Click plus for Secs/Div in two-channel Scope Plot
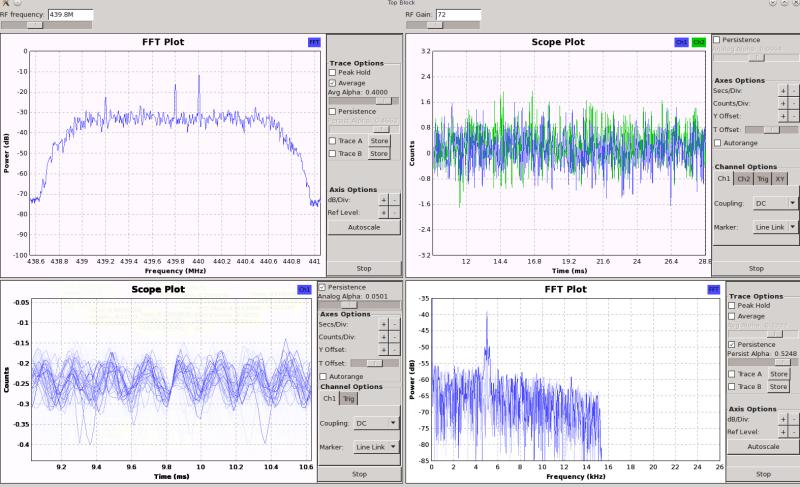This screenshot has width=800, height=487. [x=783, y=91]
